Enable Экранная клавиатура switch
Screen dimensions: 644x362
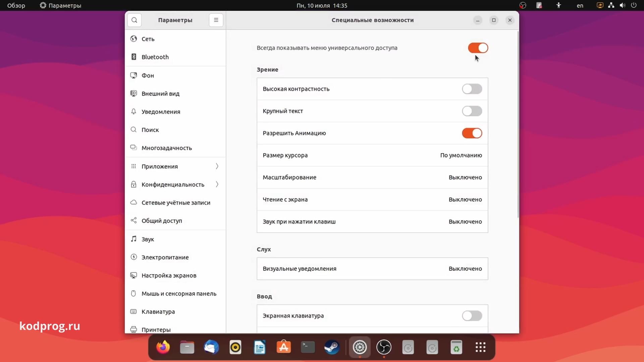472,316
